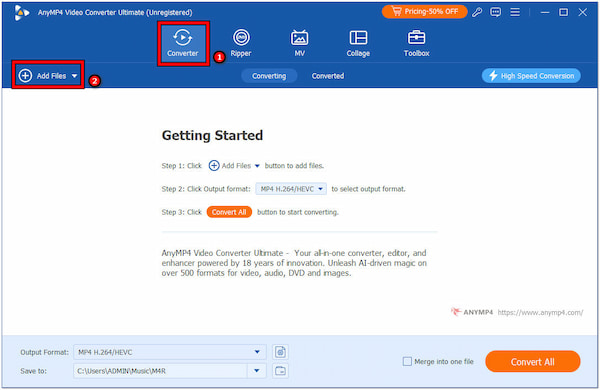
Task: Close the AnyMP4 window
Action: coord(582,12)
